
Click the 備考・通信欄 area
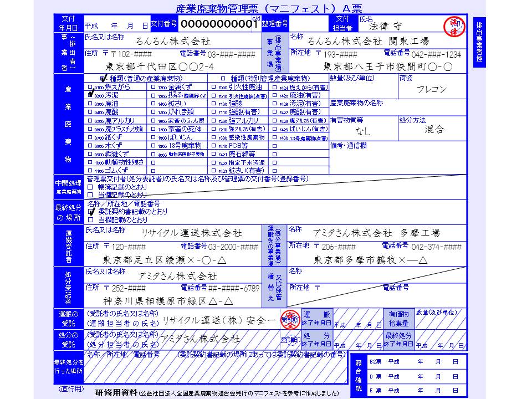[x=398, y=158]
